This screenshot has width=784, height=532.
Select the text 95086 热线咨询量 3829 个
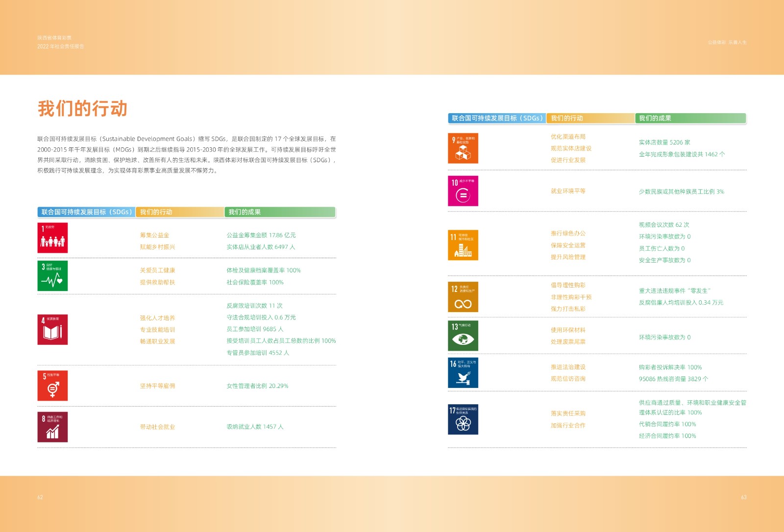tap(673, 379)
